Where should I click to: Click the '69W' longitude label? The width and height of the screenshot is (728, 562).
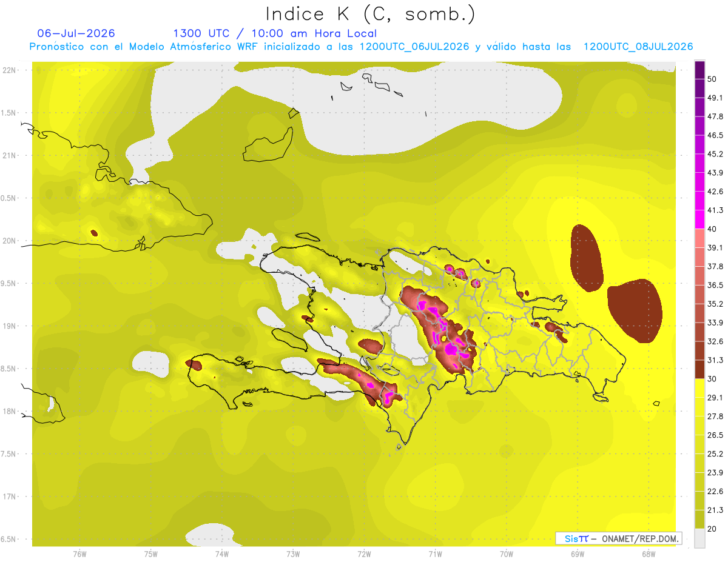(x=578, y=554)
